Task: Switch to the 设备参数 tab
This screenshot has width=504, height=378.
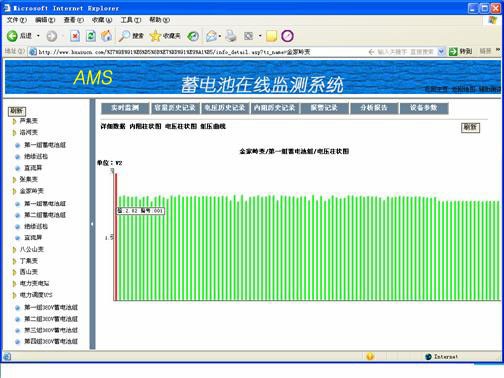Action: (423, 108)
